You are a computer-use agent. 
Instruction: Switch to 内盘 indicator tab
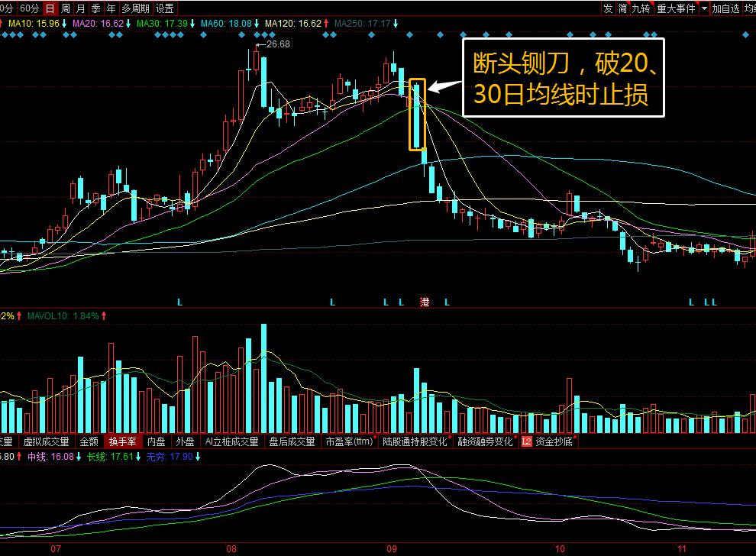coord(157,441)
